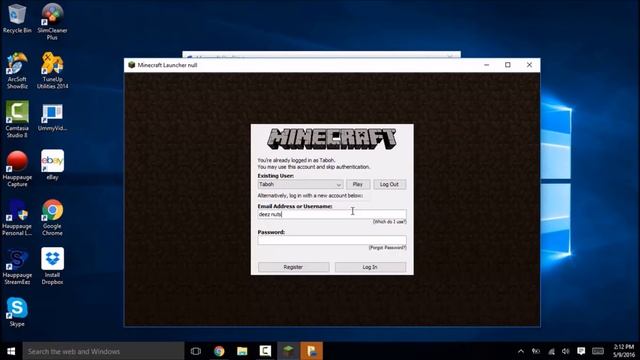Image resolution: width=640 pixels, height=360 pixels.
Task: Click the Password input field
Action: pos(332,240)
